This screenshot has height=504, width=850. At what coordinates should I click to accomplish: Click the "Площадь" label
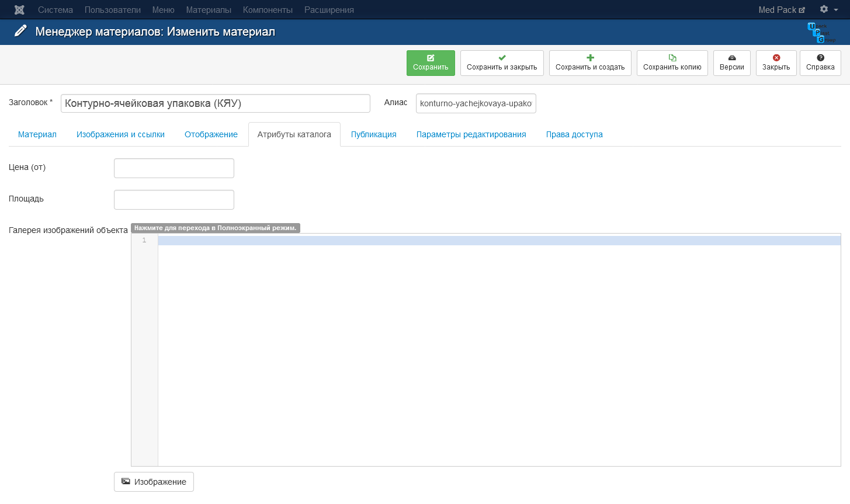pyautogui.click(x=26, y=199)
